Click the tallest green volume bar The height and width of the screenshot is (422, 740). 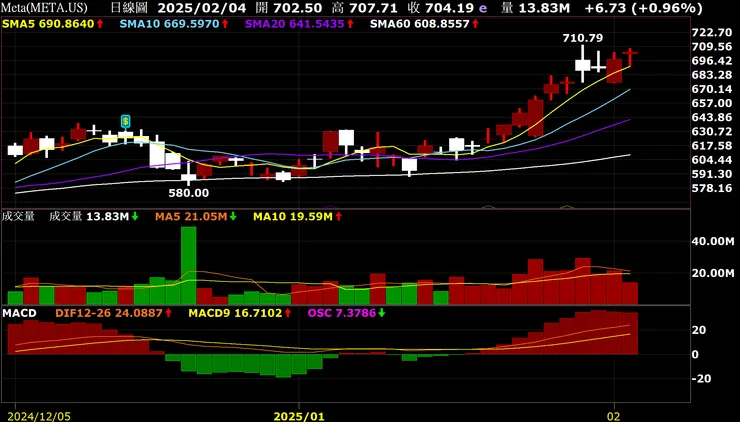click(189, 265)
